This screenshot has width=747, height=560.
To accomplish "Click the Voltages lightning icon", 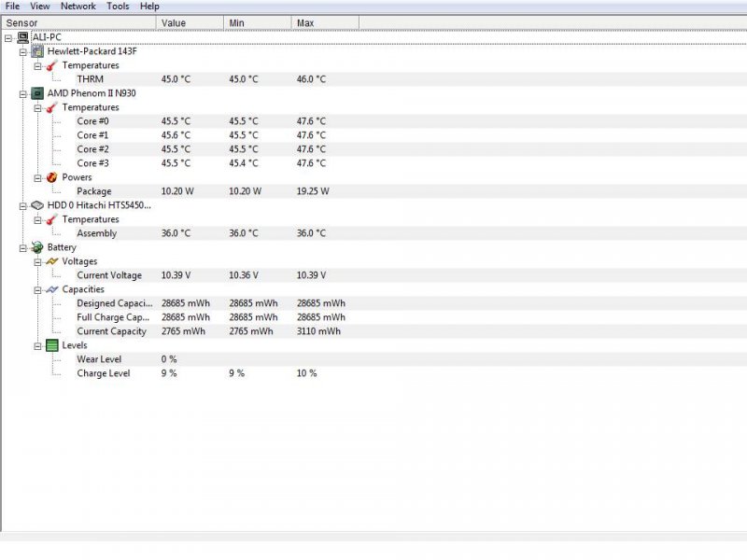I will pos(52,261).
